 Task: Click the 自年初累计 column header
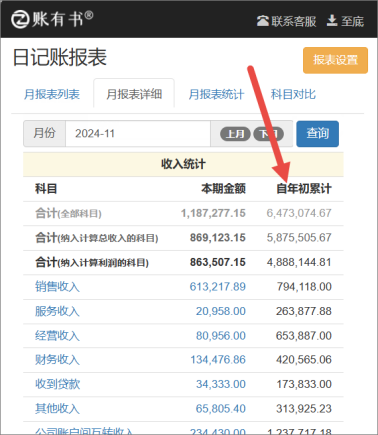304,189
